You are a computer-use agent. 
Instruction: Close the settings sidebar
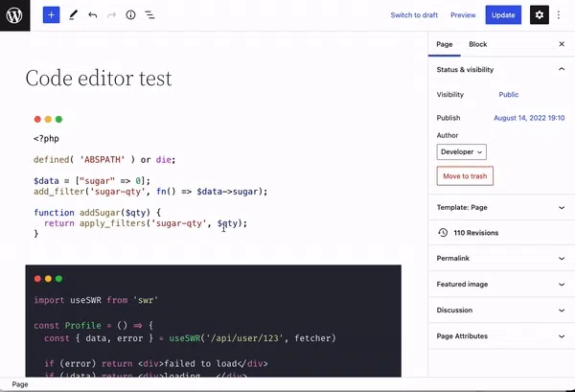click(x=562, y=44)
